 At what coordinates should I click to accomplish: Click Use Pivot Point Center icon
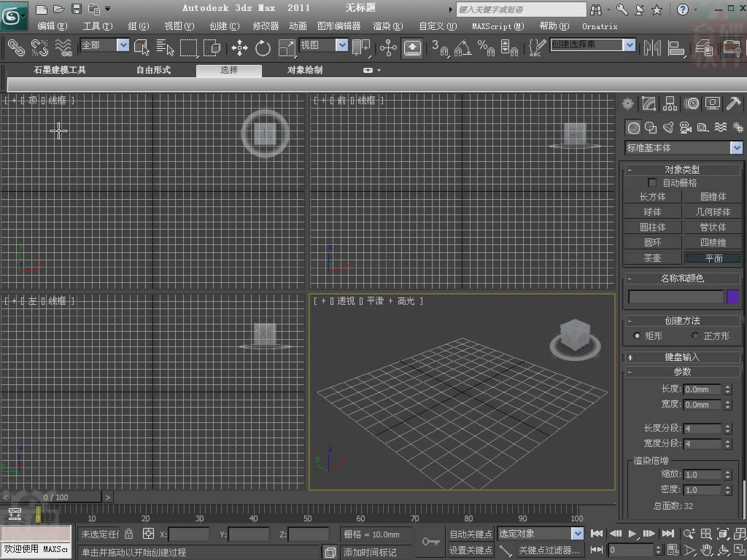click(361, 47)
